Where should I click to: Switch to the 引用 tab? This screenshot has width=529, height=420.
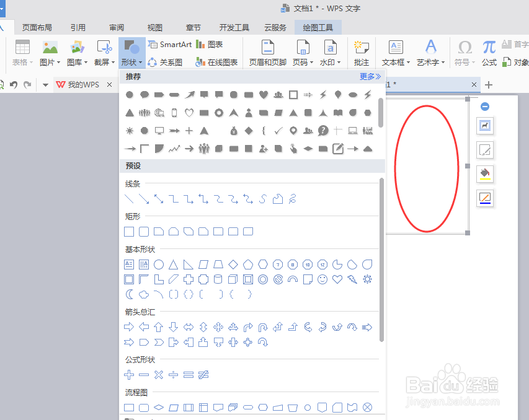click(78, 28)
